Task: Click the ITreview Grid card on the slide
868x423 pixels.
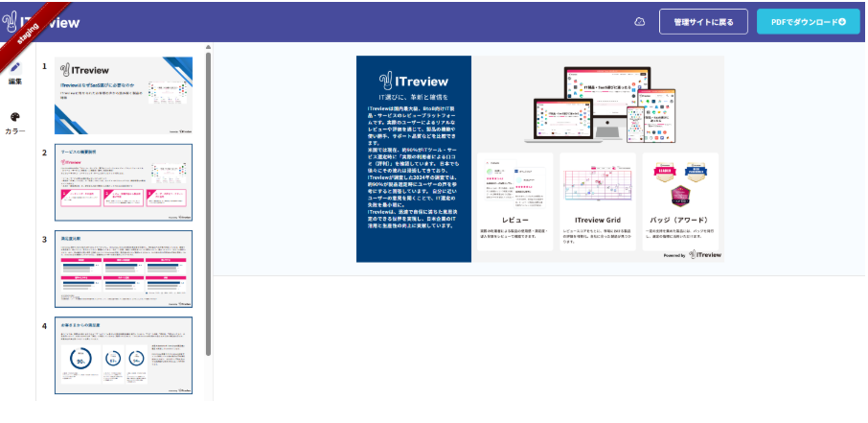Action: pos(598,201)
